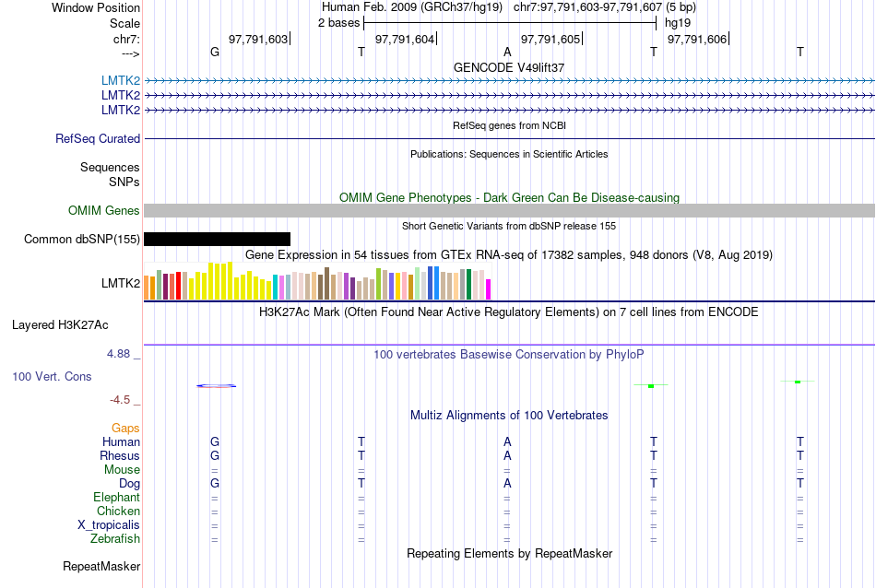Screen dimensions: 876x588
Task: Open the RepeatMasker track label
Action: tap(101, 566)
